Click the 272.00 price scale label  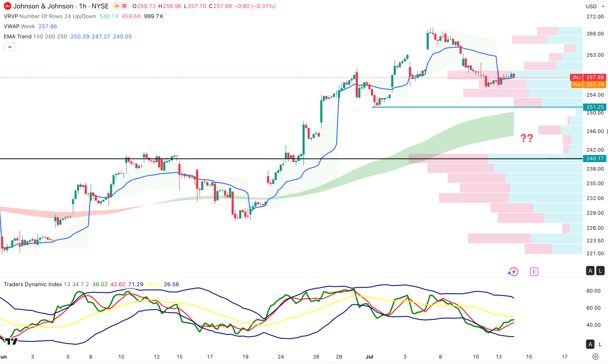click(x=595, y=16)
